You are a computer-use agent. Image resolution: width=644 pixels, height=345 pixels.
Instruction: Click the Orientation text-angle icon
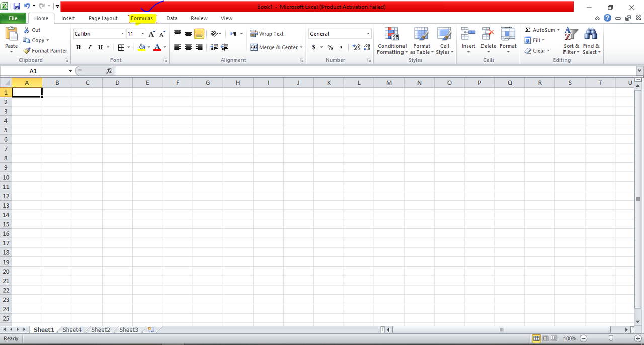point(214,34)
